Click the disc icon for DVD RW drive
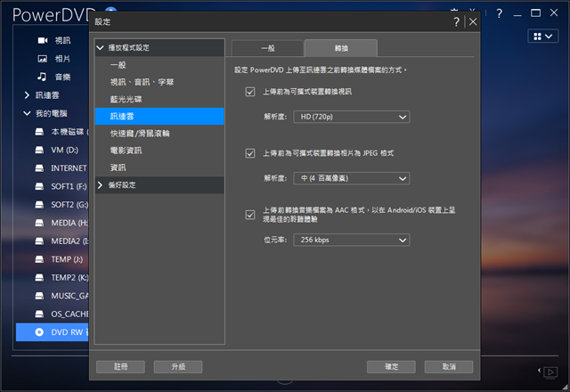Screen dimensions: 570x392 [39, 332]
